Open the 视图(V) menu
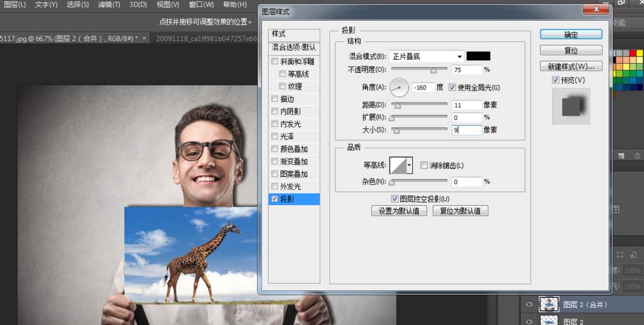The image size is (644, 325). [x=168, y=5]
